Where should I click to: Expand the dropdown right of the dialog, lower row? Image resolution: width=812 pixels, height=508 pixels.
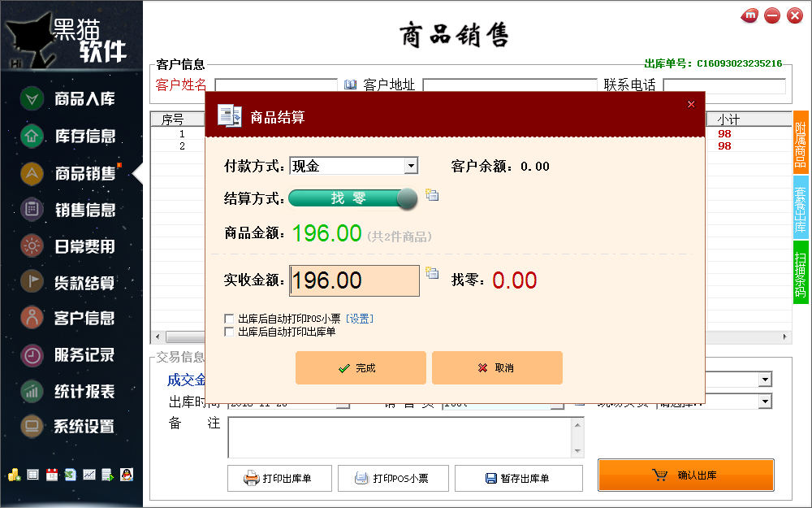[x=766, y=402]
